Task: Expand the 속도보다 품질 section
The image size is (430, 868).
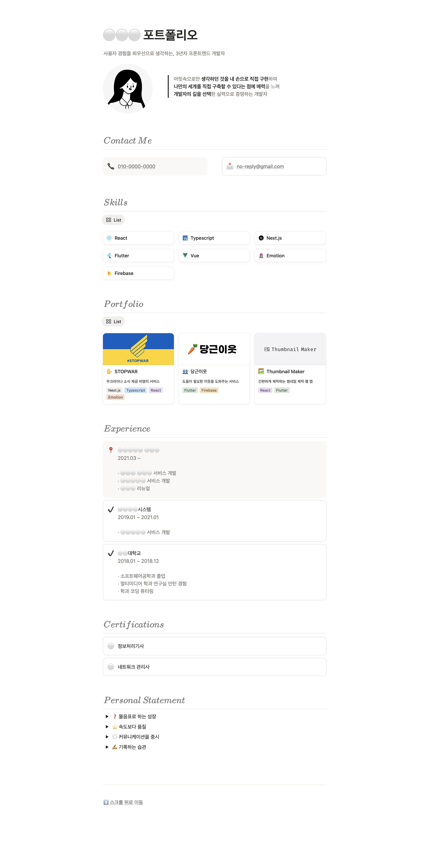Action: [x=107, y=727]
